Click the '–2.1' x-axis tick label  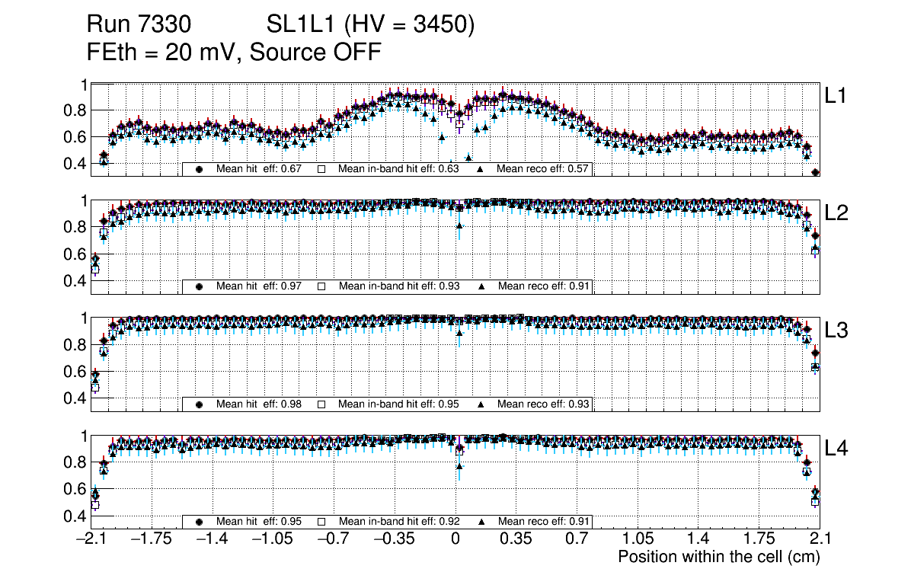(91, 539)
